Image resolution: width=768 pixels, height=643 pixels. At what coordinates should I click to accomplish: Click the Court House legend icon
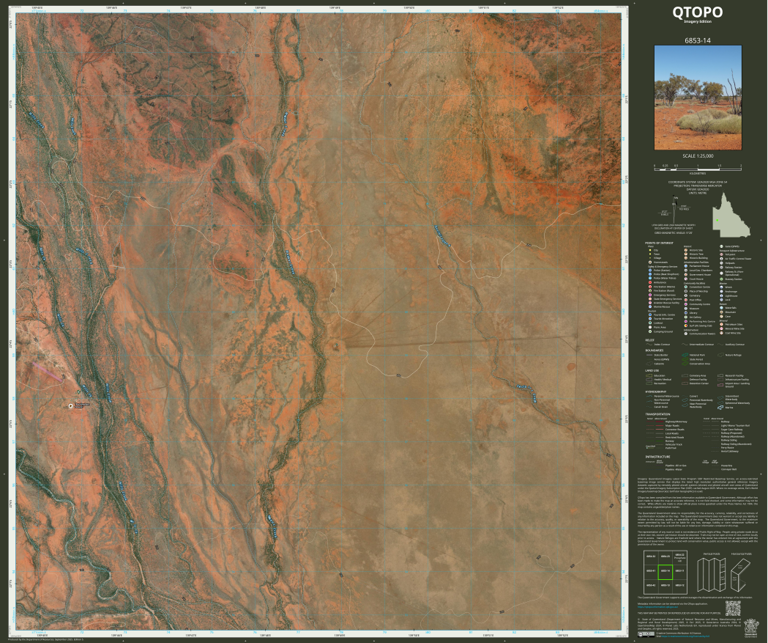pos(686,279)
